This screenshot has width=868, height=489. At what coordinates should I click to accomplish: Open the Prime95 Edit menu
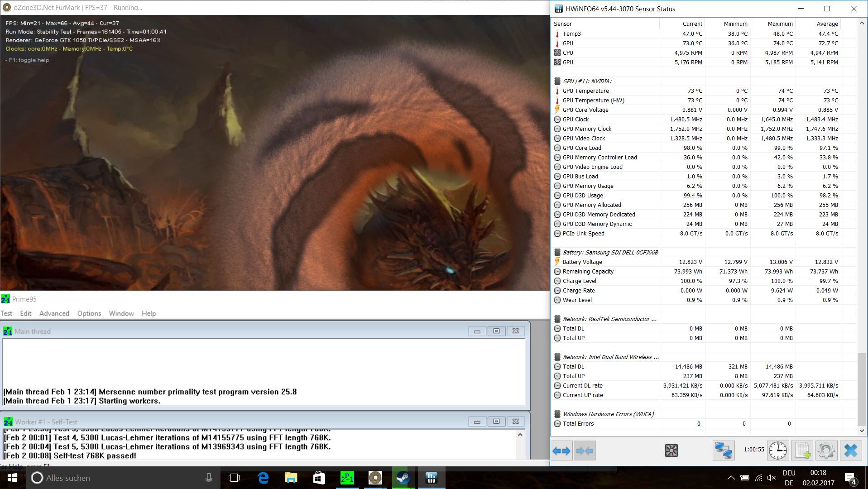tap(26, 313)
